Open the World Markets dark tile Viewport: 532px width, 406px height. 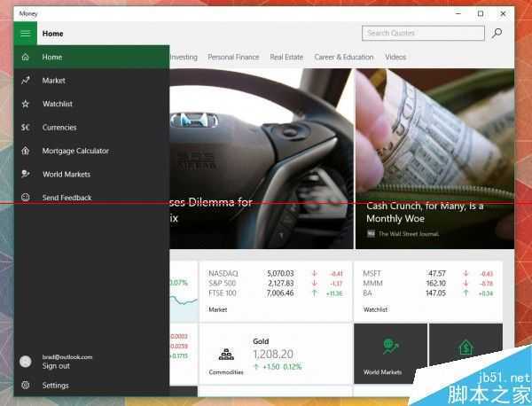coord(390,354)
